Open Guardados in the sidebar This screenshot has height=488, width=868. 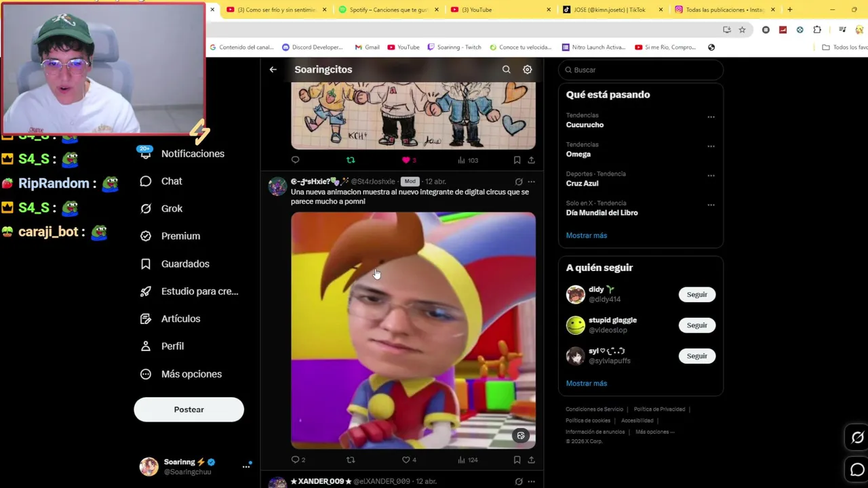pyautogui.click(x=175, y=264)
